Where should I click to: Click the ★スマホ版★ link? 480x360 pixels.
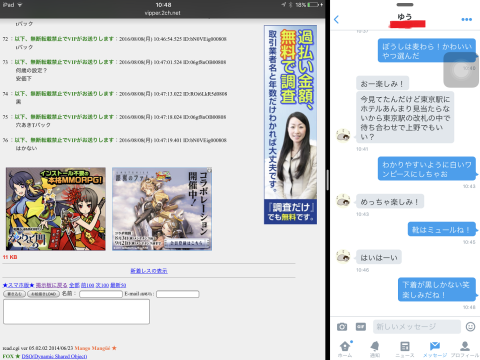pos(18,285)
